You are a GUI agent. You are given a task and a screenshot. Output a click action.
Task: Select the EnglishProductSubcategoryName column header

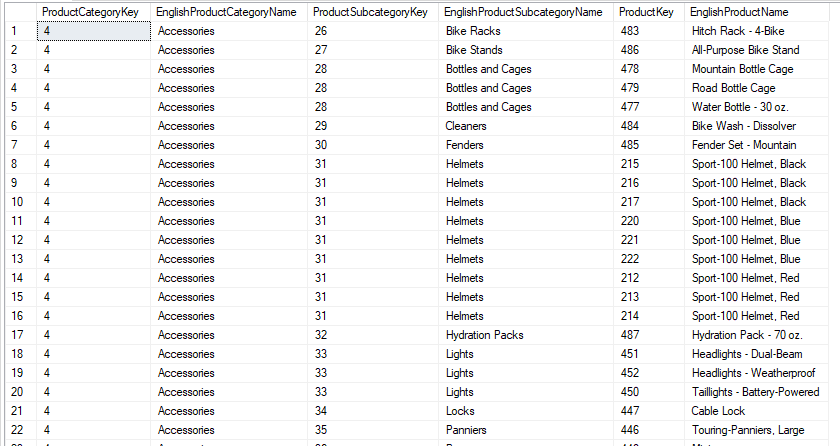click(526, 12)
